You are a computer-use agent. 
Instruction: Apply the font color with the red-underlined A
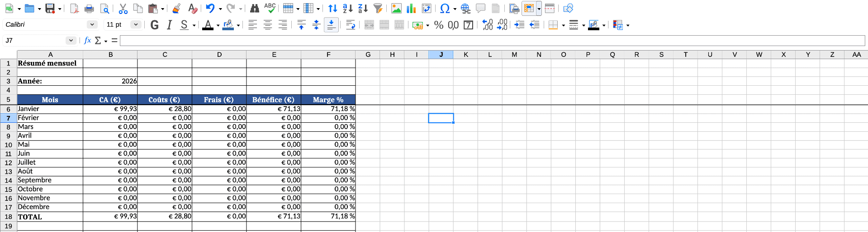208,25
